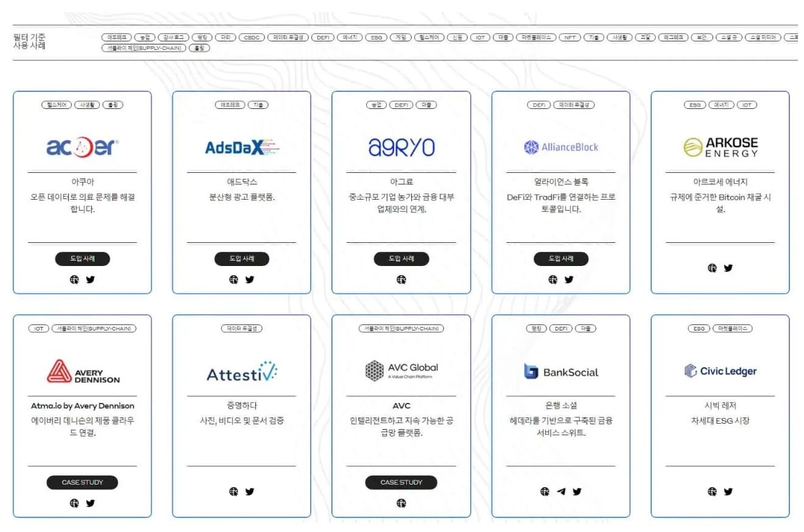Toggle the DEFI chip in the top filter bar

pos(322,37)
